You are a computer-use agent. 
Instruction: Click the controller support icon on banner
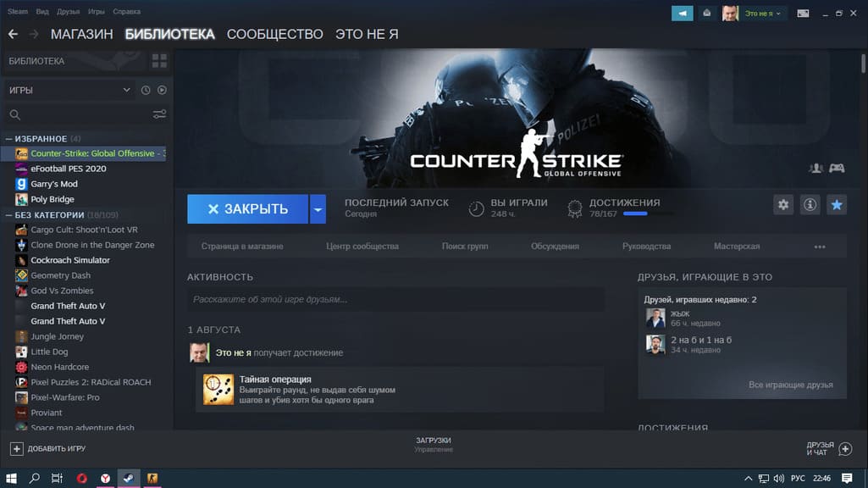tap(837, 168)
